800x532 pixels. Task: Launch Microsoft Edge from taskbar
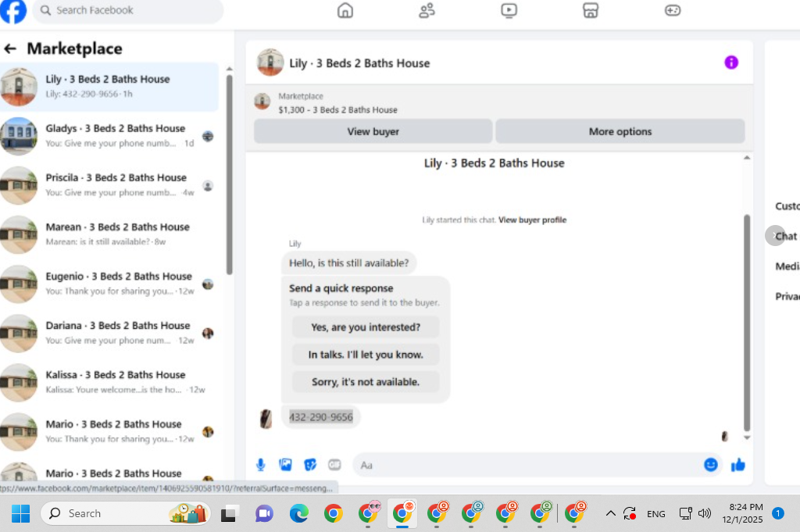coord(299,513)
